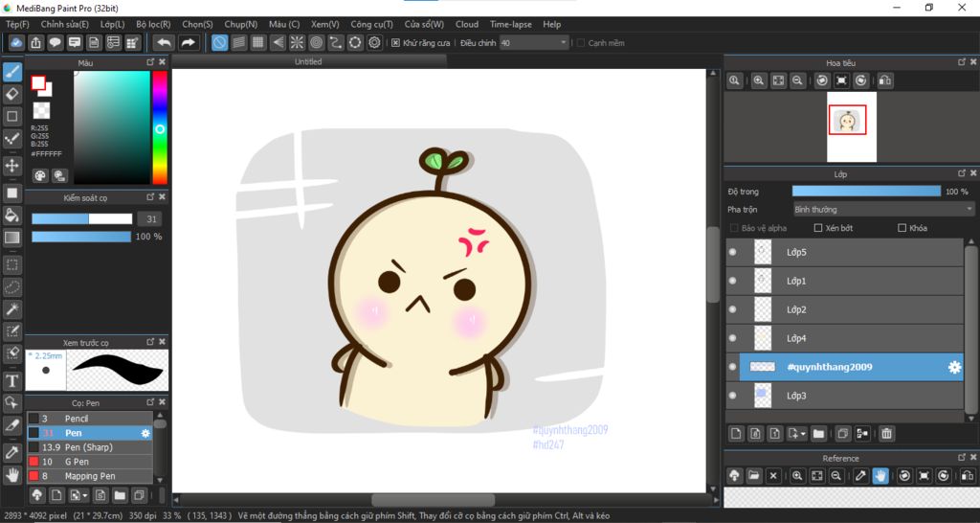Image resolution: width=980 pixels, height=523 pixels.
Task: Select the Hand pan tool
Action: (11, 474)
